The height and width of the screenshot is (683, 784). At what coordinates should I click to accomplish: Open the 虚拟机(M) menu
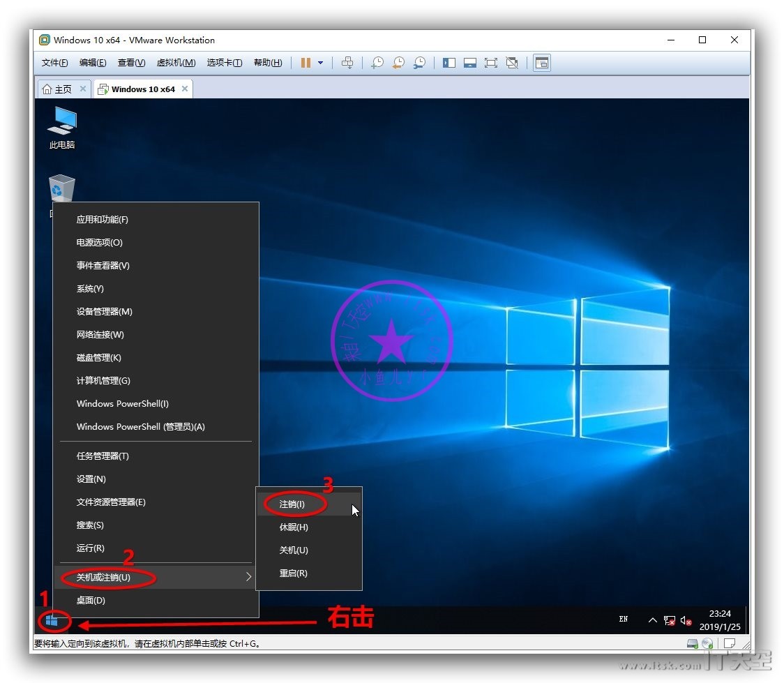[176, 63]
